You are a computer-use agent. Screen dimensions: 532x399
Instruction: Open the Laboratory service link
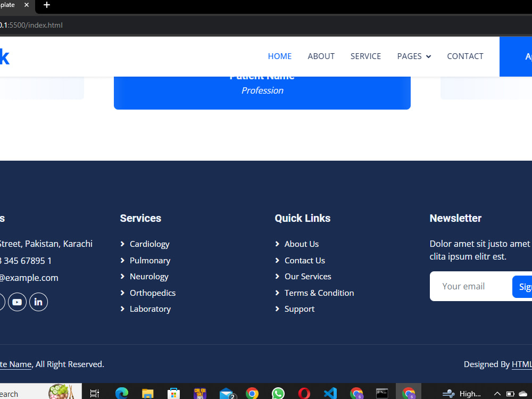tap(150, 309)
